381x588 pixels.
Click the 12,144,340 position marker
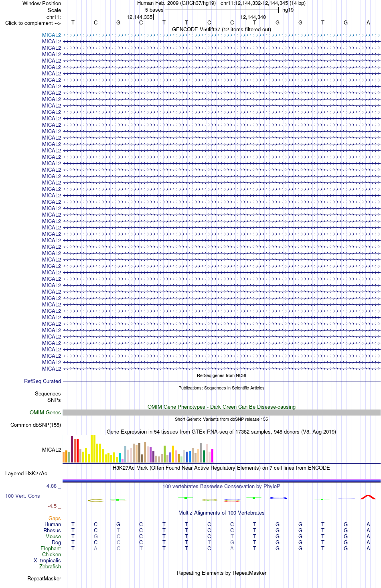click(253, 17)
